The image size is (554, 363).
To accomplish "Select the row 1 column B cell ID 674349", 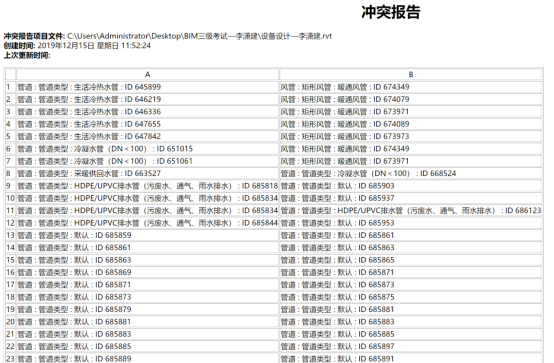I will (411, 87).
